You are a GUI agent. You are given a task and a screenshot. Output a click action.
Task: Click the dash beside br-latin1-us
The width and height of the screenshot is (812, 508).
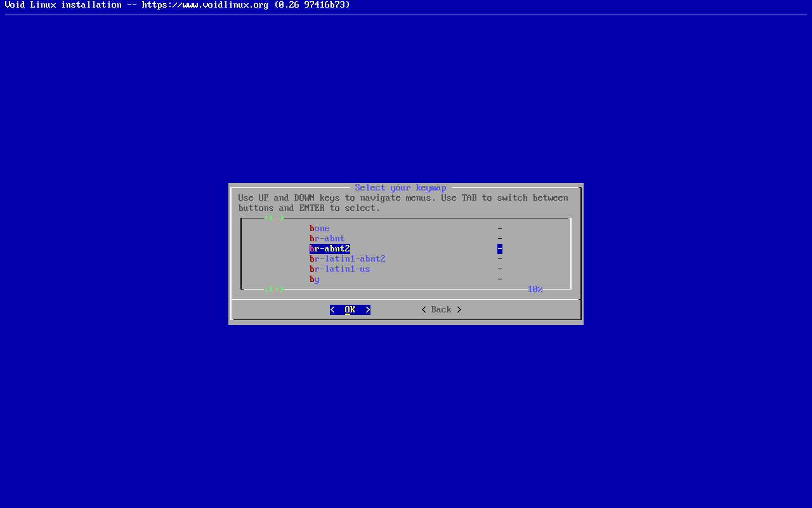(500, 269)
